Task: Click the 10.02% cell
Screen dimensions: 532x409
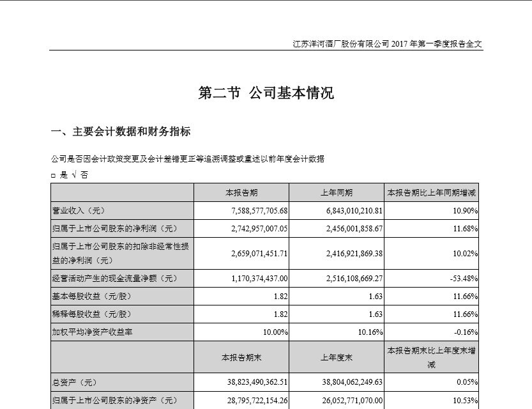Action: (x=466, y=254)
